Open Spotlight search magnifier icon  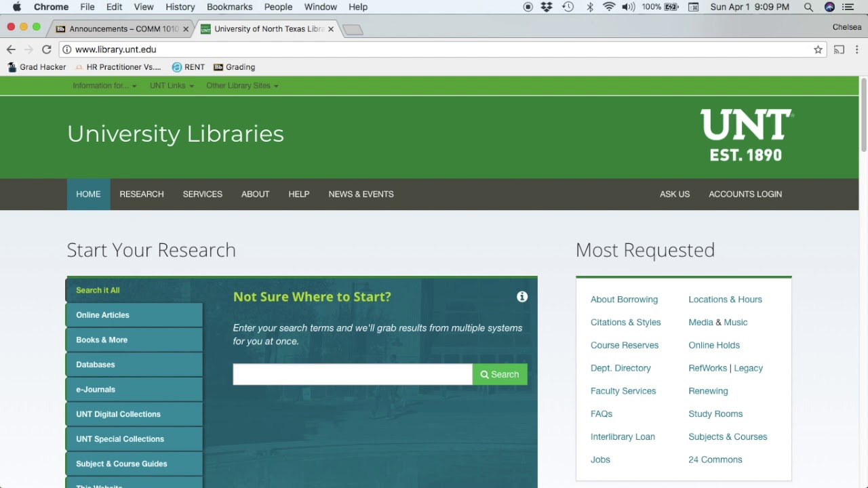tap(808, 7)
